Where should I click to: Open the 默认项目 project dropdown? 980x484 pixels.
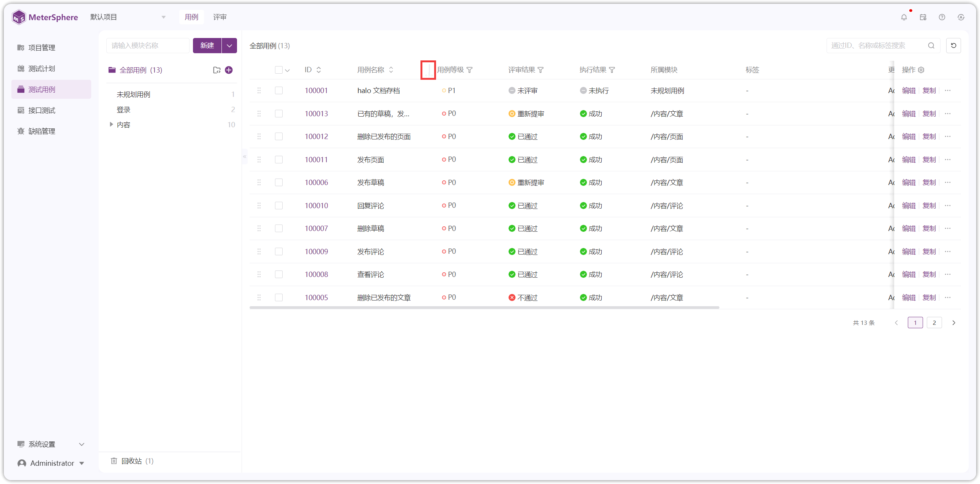pos(128,17)
